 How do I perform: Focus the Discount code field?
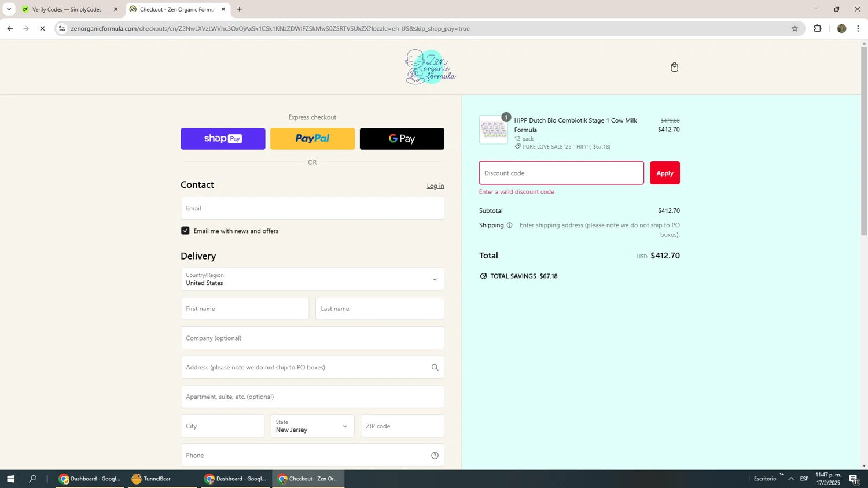[561, 173]
